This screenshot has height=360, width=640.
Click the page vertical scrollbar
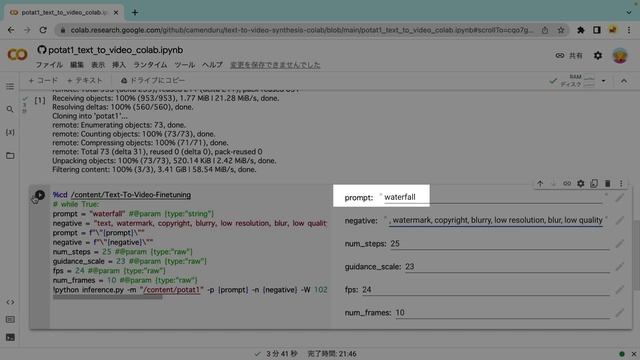point(636,255)
